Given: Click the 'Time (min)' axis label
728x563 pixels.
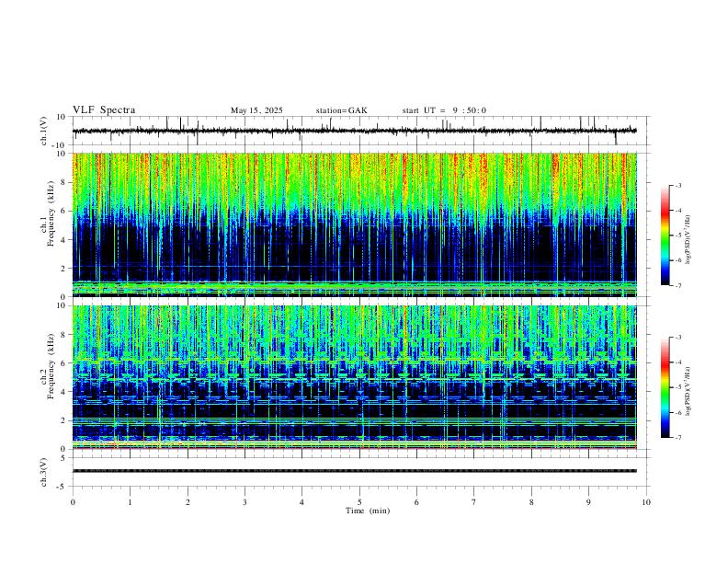Looking at the screenshot, I should coord(368,511).
